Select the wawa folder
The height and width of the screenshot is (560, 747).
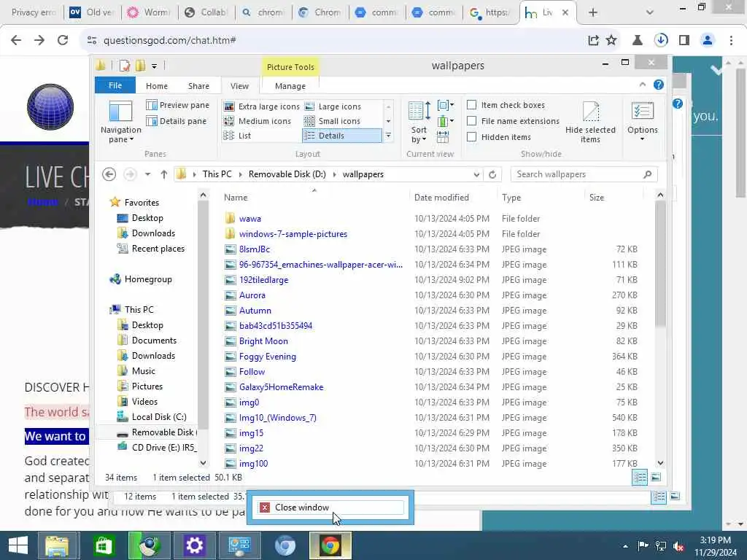pos(250,219)
